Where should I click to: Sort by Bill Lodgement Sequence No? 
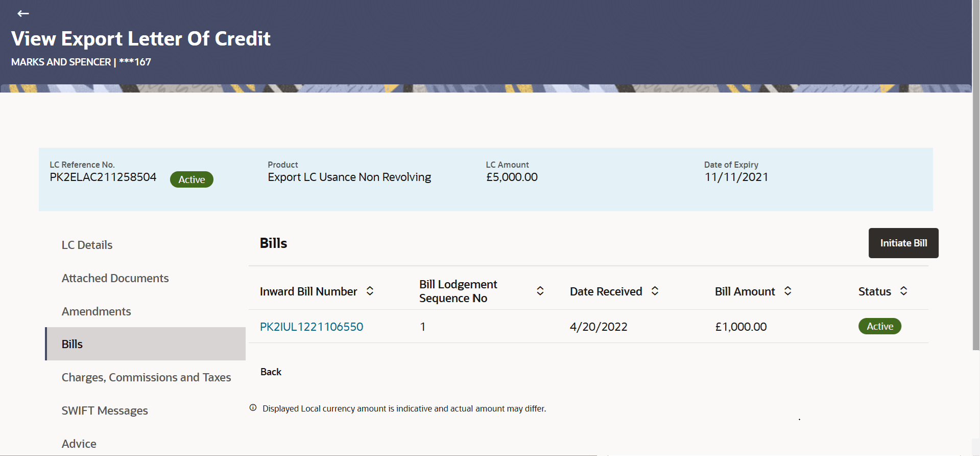click(540, 291)
